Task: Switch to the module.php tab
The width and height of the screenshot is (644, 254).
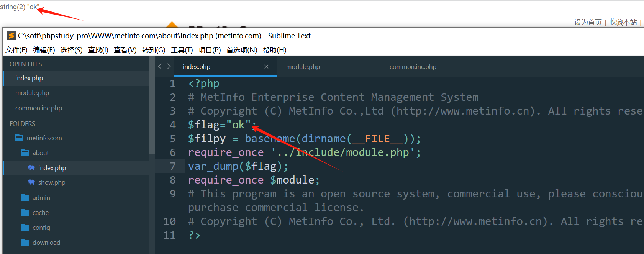Action: click(303, 67)
